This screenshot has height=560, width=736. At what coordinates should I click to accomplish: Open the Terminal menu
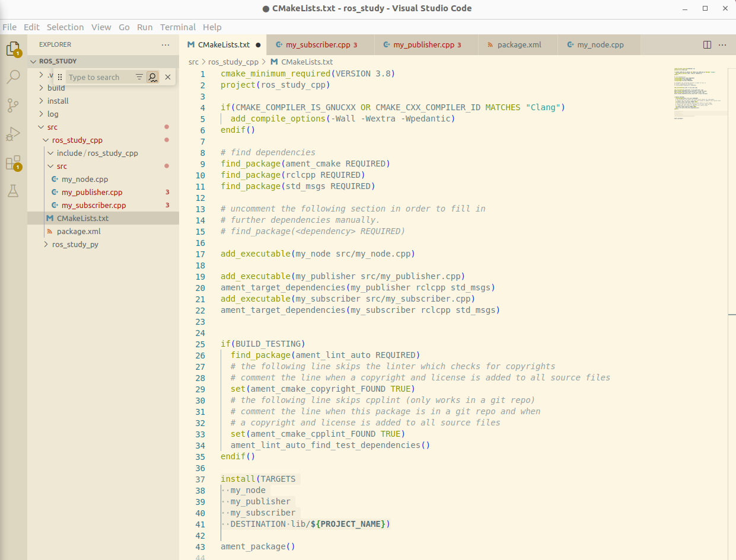coord(178,27)
